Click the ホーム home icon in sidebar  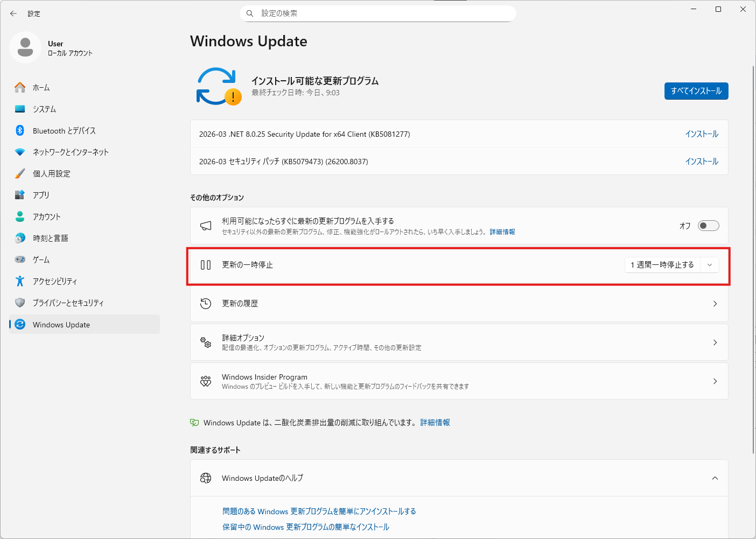click(x=20, y=87)
